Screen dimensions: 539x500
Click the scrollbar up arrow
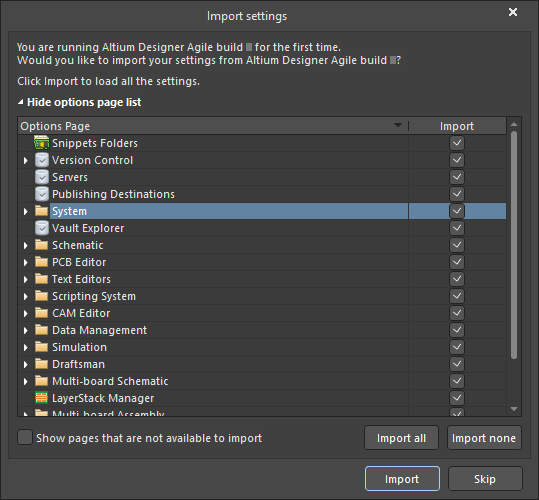514,124
